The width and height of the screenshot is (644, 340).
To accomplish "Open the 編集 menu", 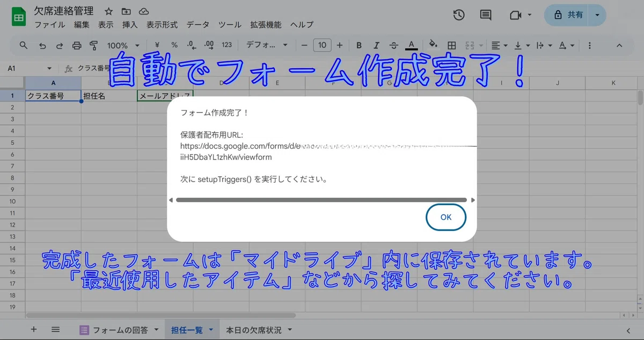I will [x=82, y=25].
